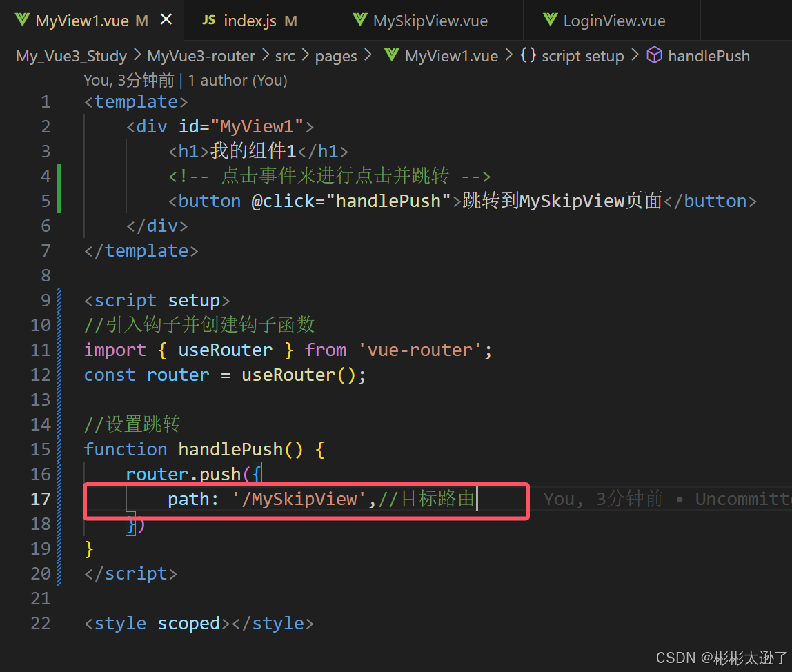This screenshot has width=792, height=672.
Task: Open the src breadcrumb segment
Action: [285, 56]
